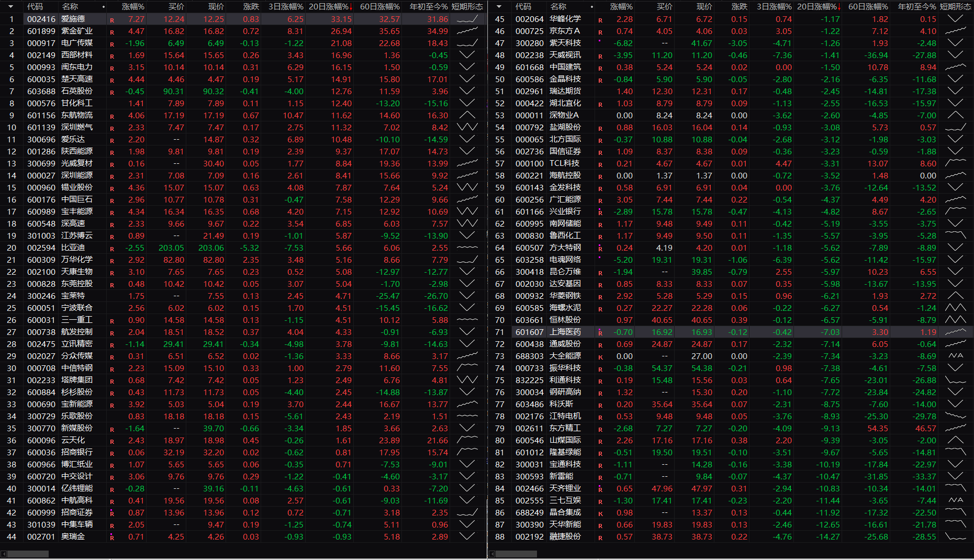Select stock code 601607
This screenshot has height=560, width=974.
coord(530,332)
